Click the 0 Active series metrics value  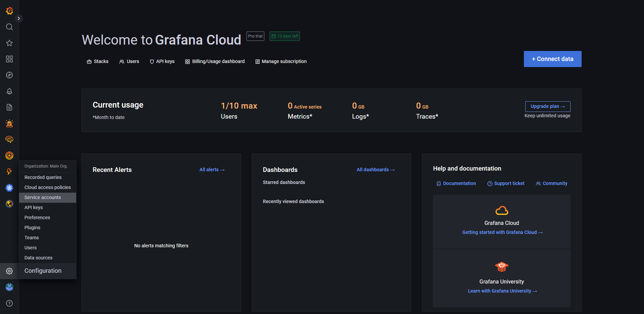pyautogui.click(x=305, y=106)
